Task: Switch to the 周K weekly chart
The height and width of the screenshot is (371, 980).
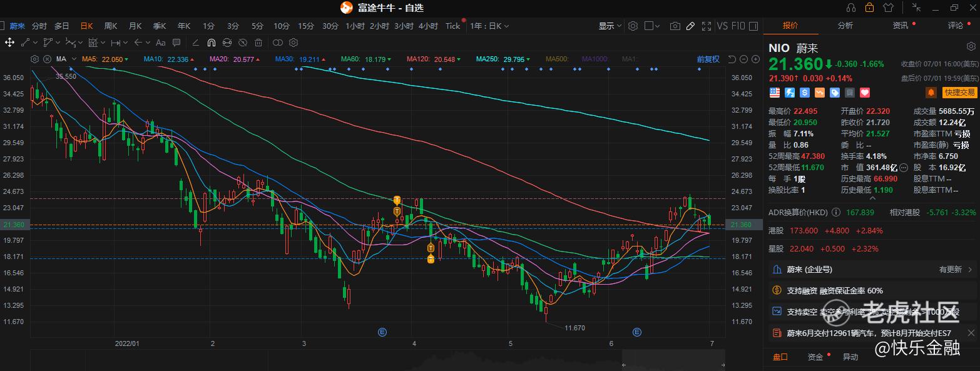Action: point(111,26)
